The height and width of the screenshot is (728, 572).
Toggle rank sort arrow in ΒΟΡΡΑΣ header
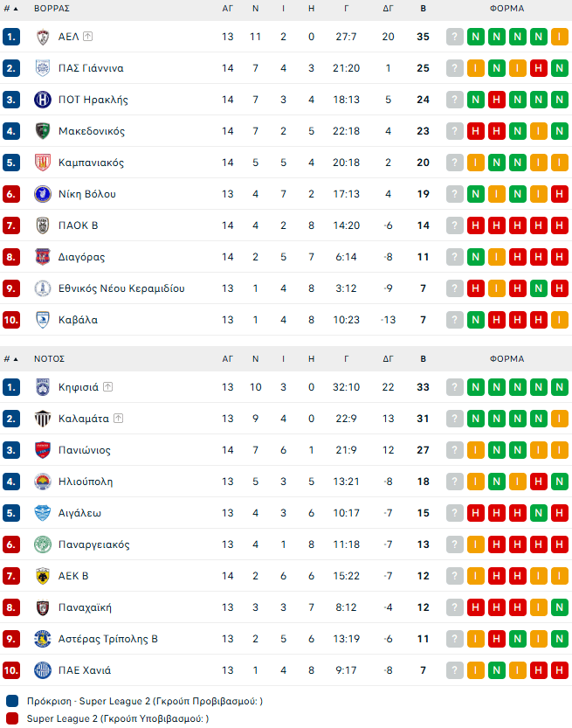point(16,8)
